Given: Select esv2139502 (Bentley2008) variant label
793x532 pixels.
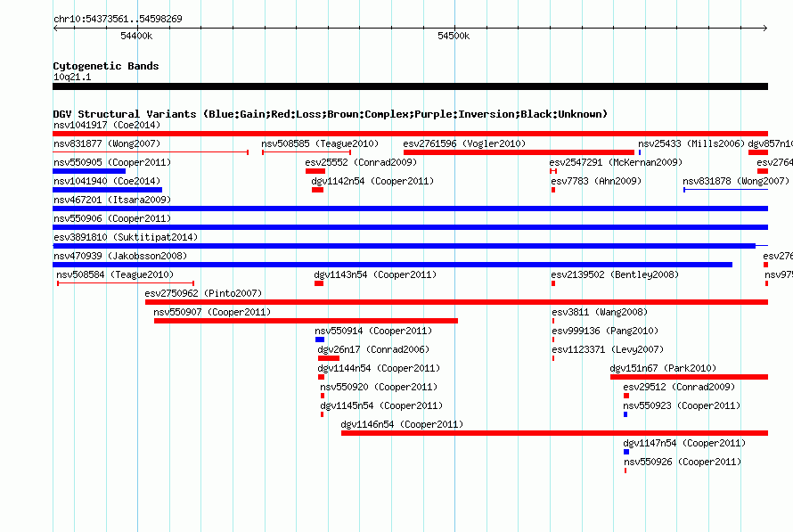Looking at the screenshot, I should (x=615, y=274).
